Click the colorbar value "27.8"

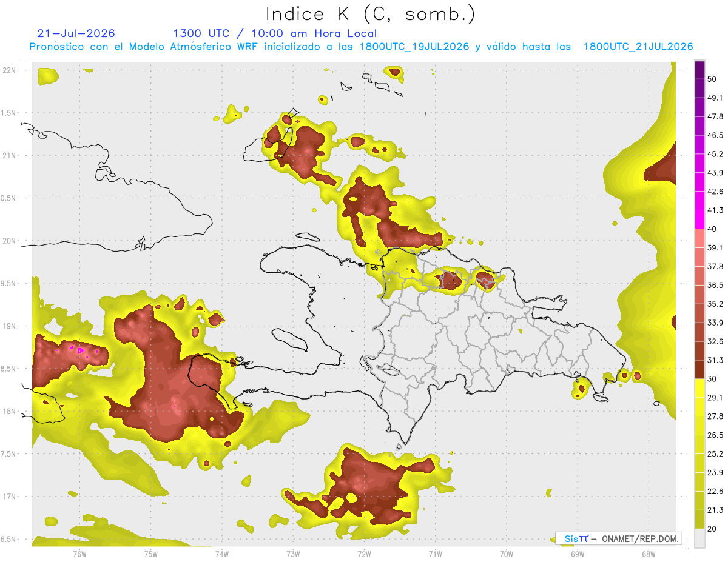click(715, 416)
